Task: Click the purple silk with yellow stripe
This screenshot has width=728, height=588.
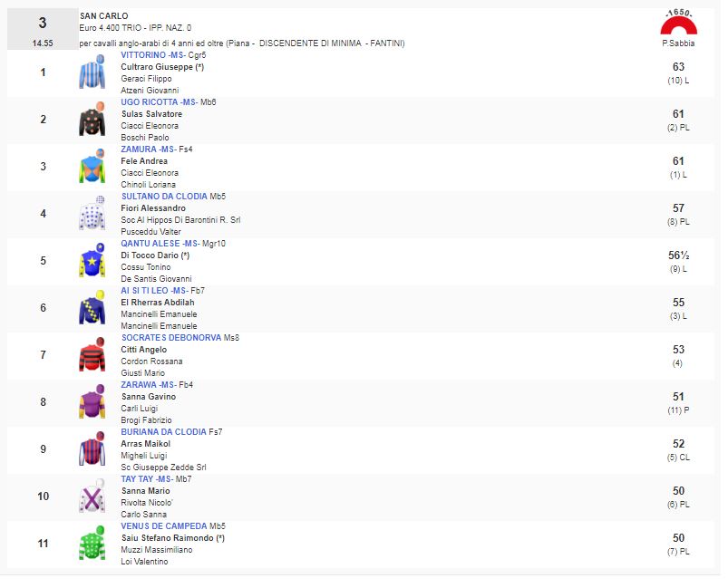Action: pyautogui.click(x=92, y=402)
